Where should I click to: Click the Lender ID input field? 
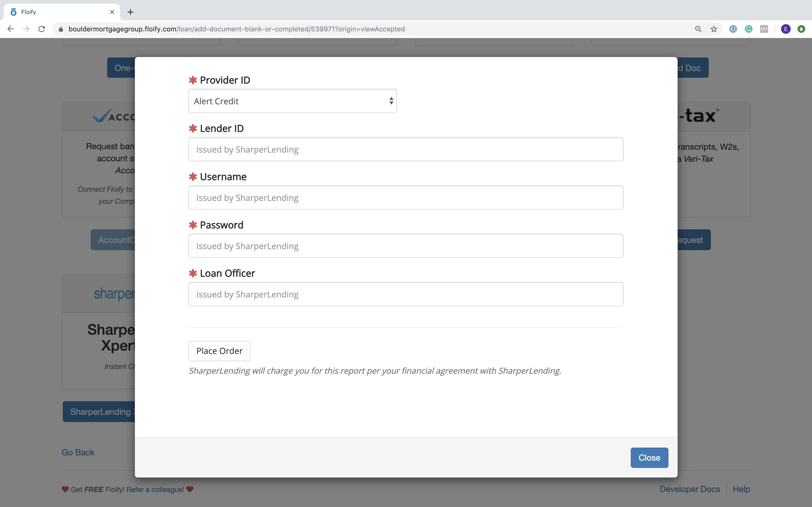tap(406, 149)
